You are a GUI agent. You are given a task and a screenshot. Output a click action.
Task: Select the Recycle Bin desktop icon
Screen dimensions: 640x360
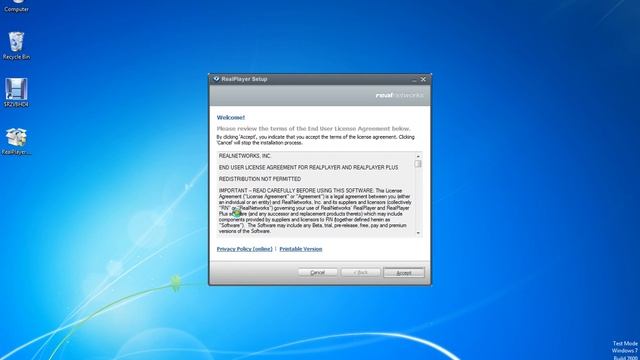(x=16, y=45)
